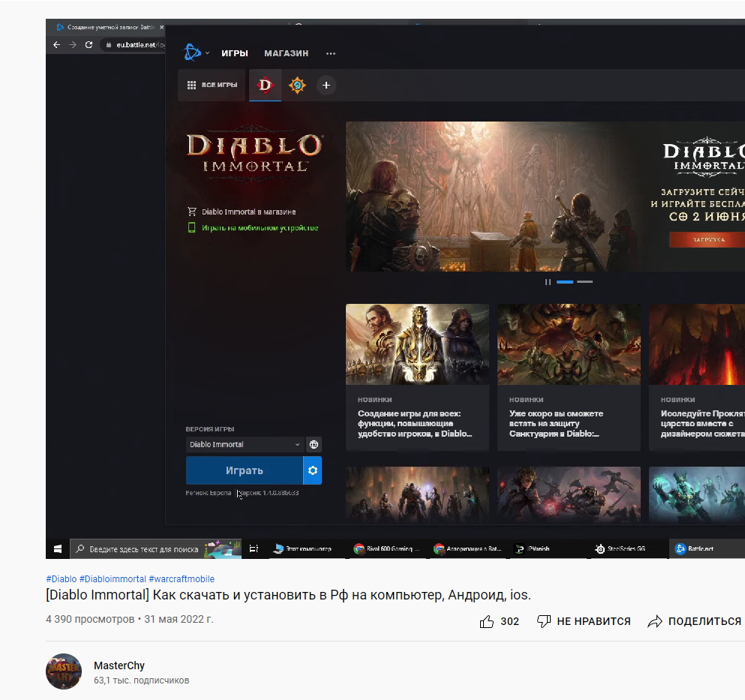Open the МАГАЗИН tab
The width and height of the screenshot is (745, 700).
[x=286, y=53]
